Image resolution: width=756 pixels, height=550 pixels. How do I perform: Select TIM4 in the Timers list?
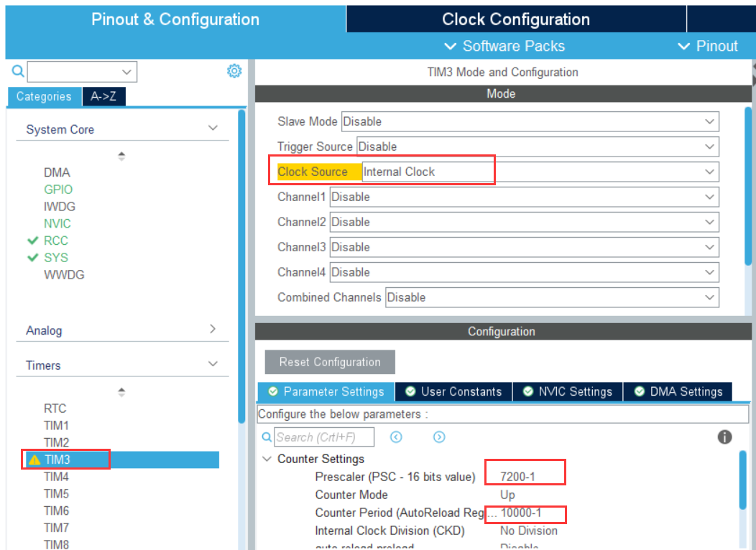coord(56,477)
